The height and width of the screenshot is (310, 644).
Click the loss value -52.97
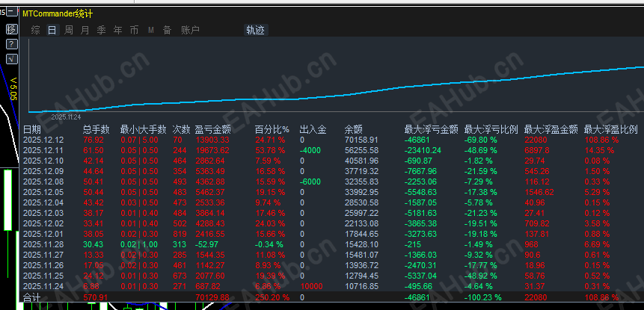206,244
